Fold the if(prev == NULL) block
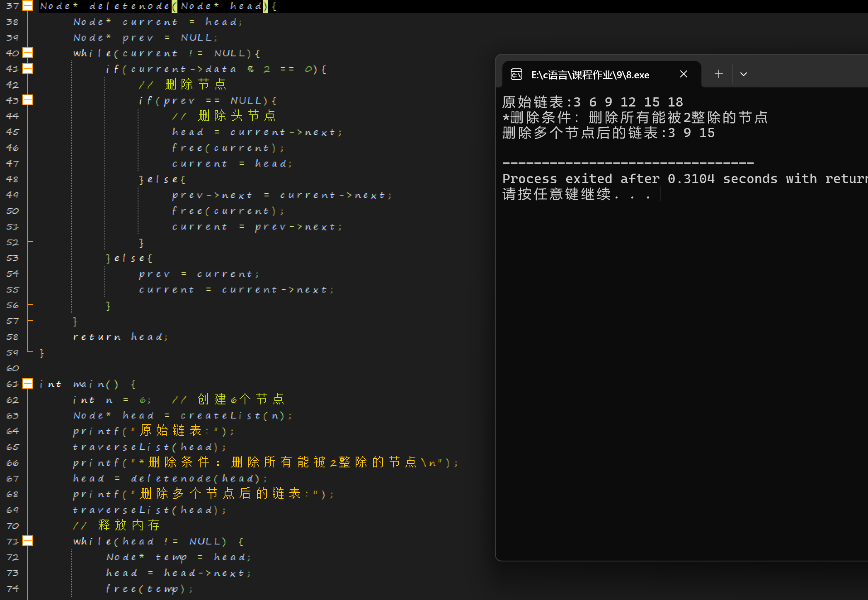Image resolution: width=868 pixels, height=600 pixels. [x=28, y=100]
